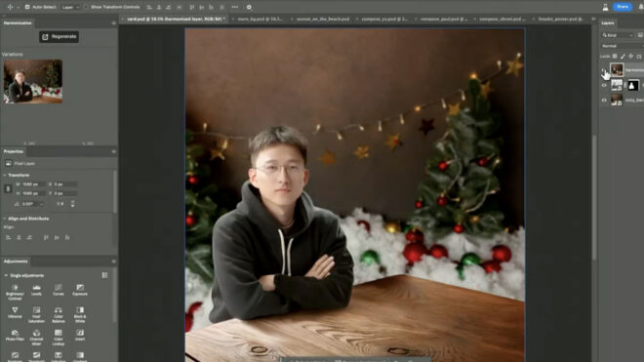Click the blue Share button
The height and width of the screenshot is (362, 644).
623,7
